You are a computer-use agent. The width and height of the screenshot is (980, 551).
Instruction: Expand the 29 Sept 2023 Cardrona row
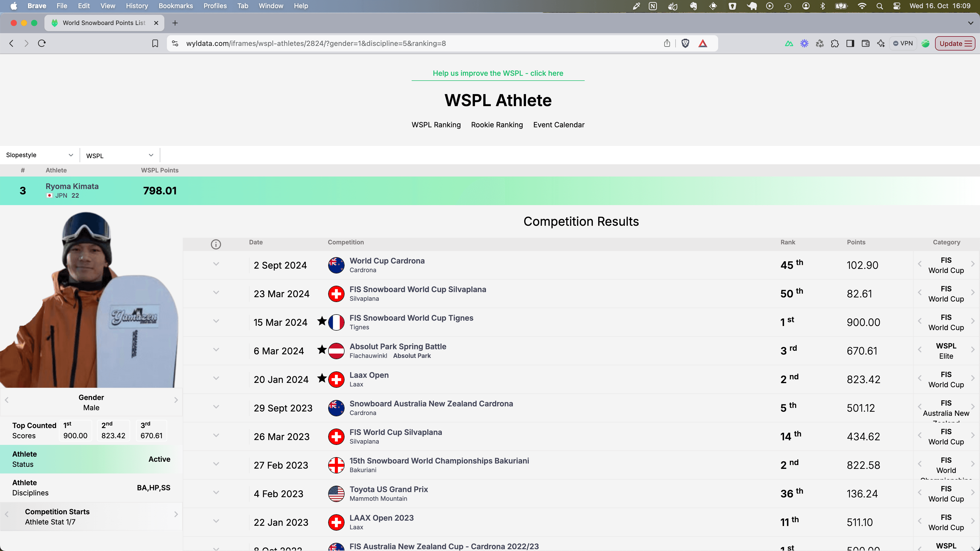coord(216,407)
